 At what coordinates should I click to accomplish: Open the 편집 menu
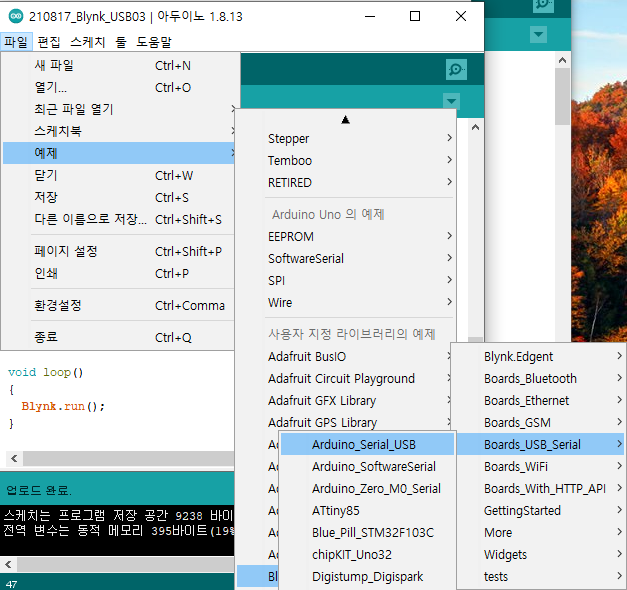[49, 42]
